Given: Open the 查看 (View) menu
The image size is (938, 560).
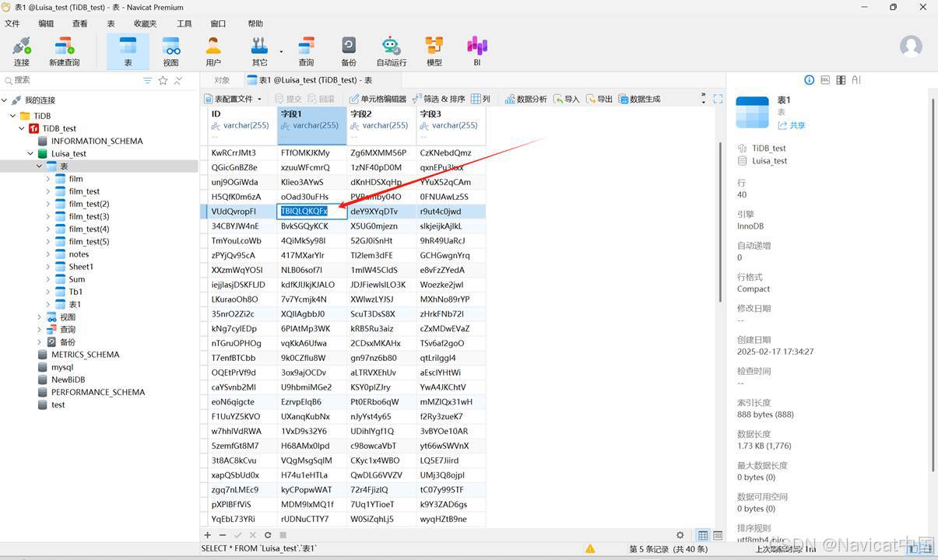Looking at the screenshot, I should click(x=80, y=24).
